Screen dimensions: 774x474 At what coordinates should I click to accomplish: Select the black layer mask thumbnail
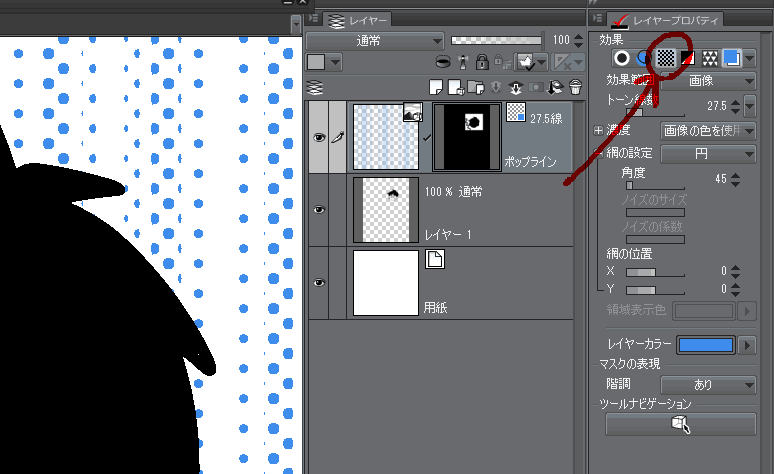click(x=465, y=136)
